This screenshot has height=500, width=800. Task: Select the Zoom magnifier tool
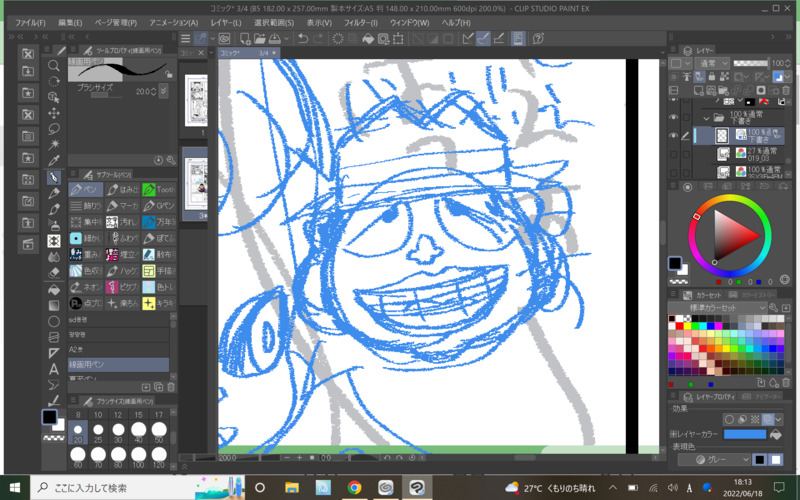point(54,65)
